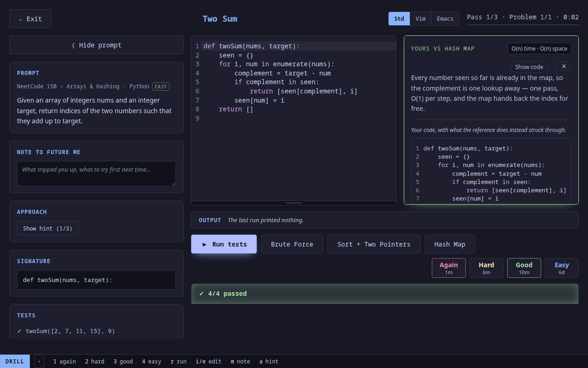Click the "2 hard" shortcut hint
This screenshot has height=368, width=588.
tap(95, 362)
